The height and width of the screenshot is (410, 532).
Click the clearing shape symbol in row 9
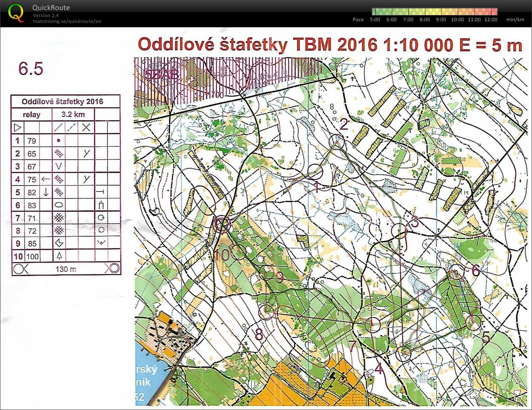click(x=59, y=243)
